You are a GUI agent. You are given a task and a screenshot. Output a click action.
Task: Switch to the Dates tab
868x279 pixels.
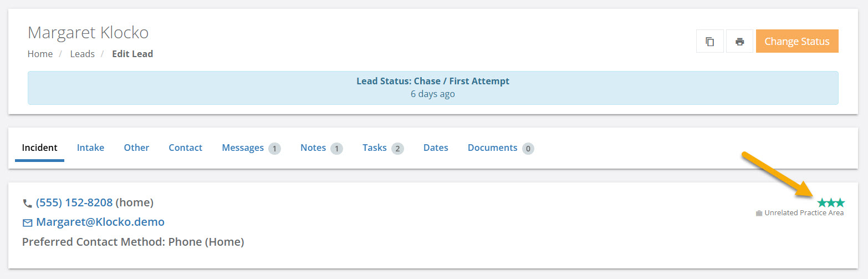(x=436, y=148)
